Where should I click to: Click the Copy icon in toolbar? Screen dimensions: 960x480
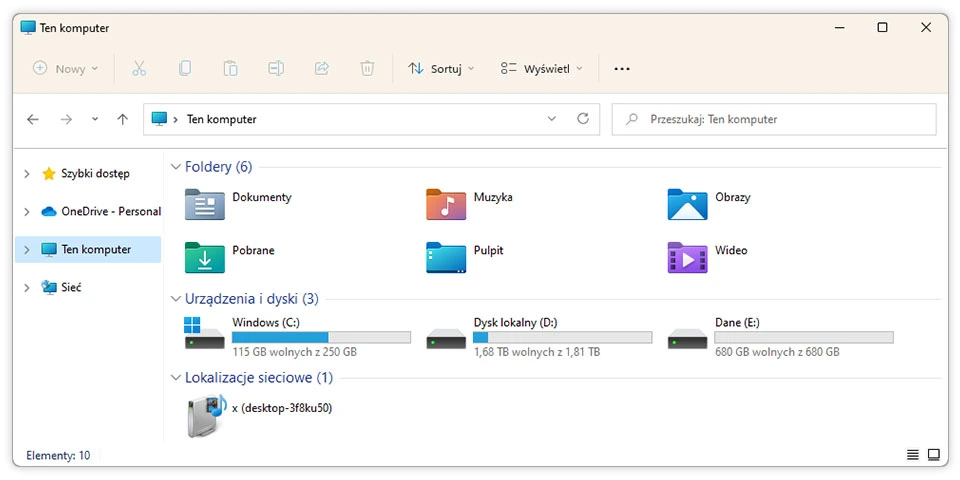pos(185,68)
